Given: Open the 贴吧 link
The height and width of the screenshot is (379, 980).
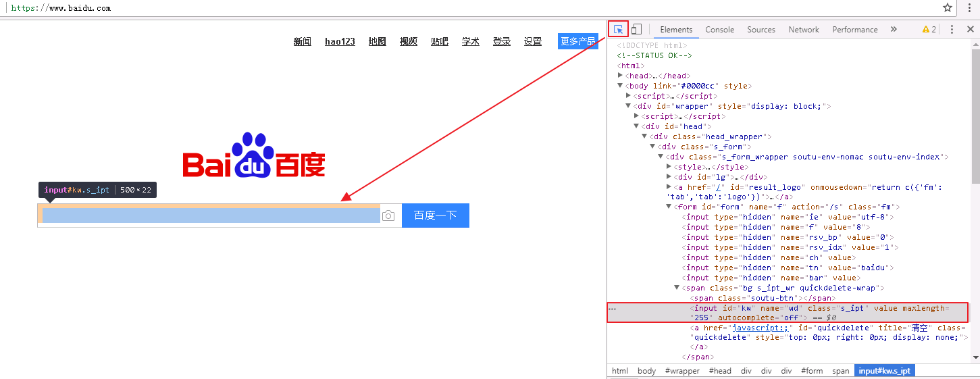Looking at the screenshot, I should (440, 41).
